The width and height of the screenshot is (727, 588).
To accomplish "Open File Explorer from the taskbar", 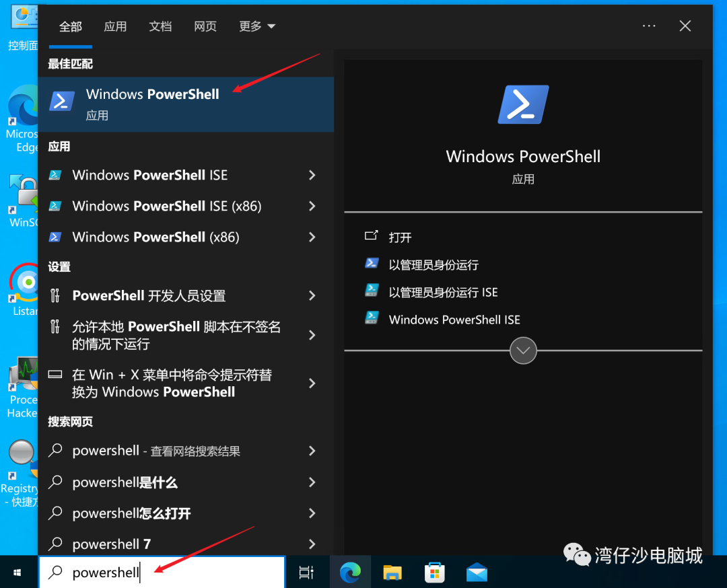I will [392, 573].
